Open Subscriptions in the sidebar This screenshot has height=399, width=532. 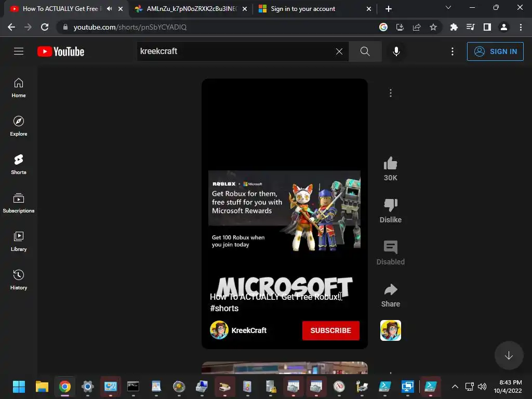(19, 203)
